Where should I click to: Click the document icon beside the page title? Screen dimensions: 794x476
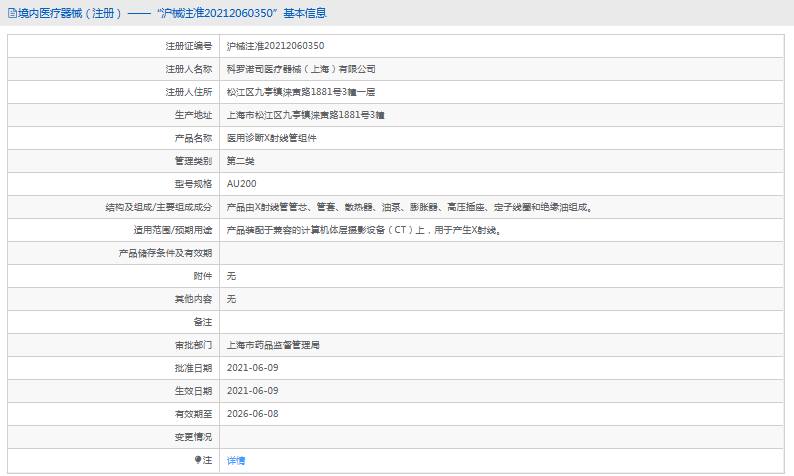12,13
